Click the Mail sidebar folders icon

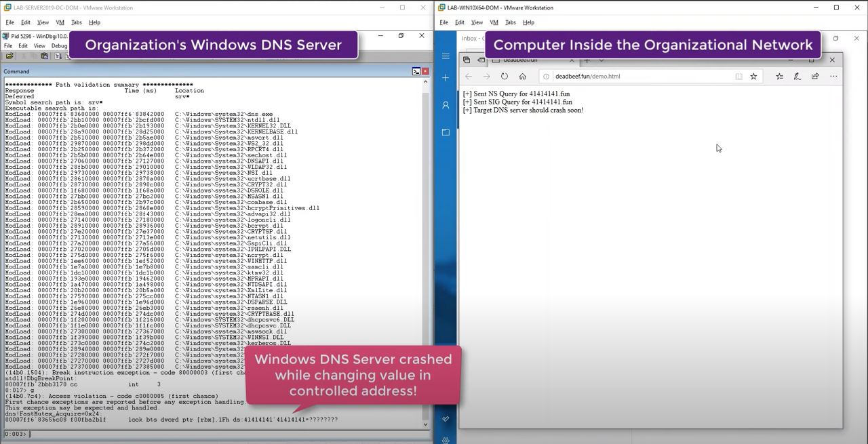coord(446,132)
